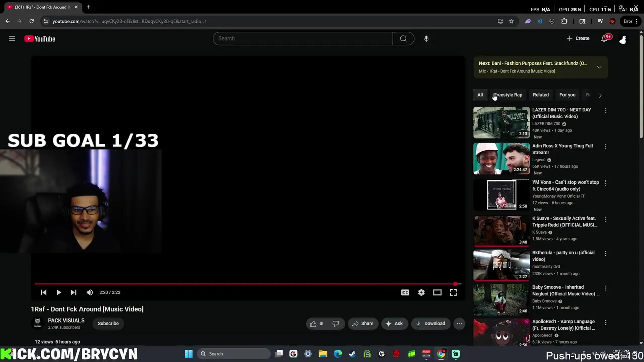Open the Bktherula party on u thumbnail
644x362 pixels.
coord(502,265)
